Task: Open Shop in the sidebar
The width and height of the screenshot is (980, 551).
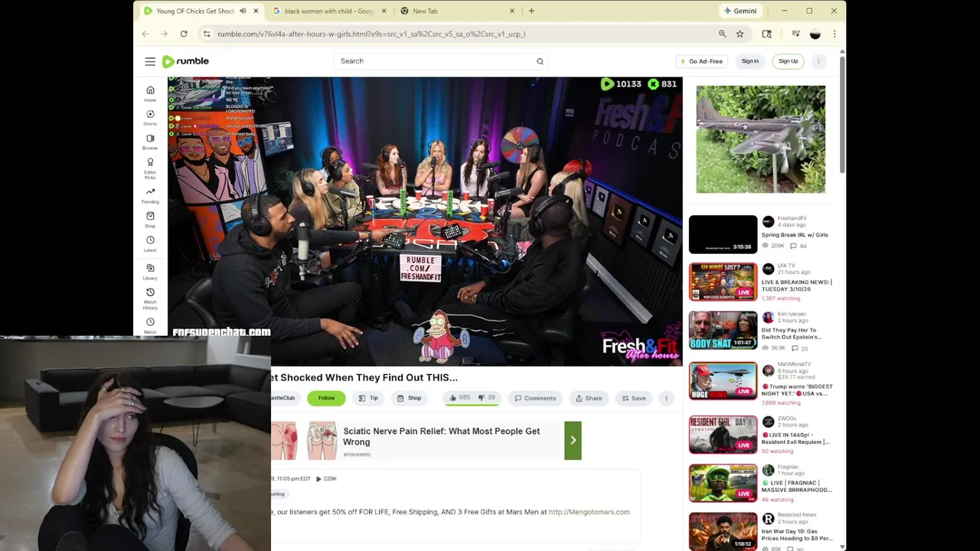Action: tap(150, 220)
